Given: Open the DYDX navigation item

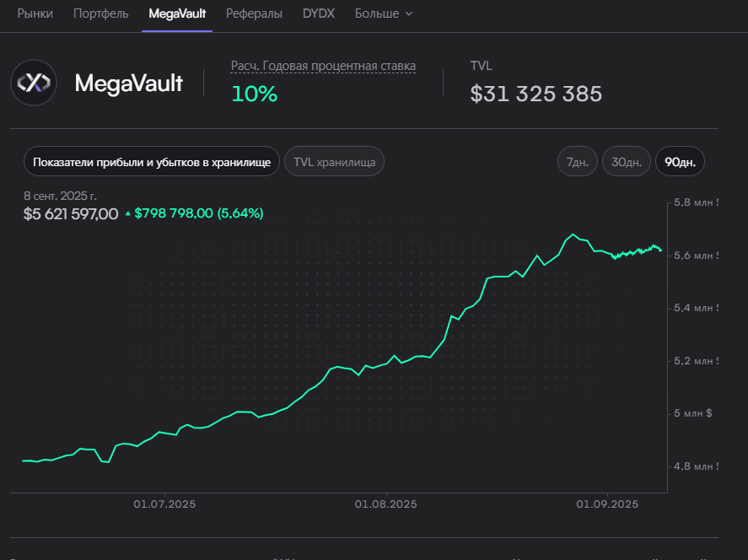Looking at the screenshot, I should [x=319, y=14].
